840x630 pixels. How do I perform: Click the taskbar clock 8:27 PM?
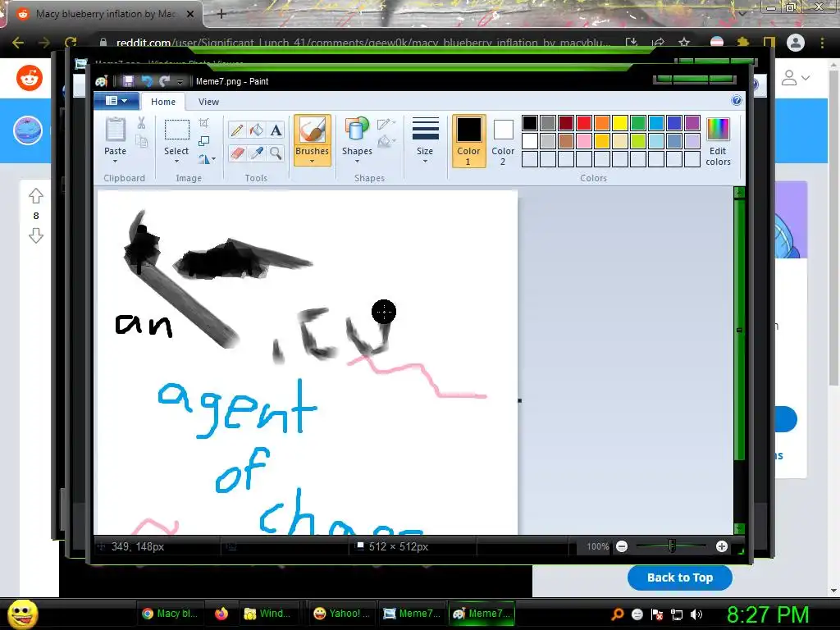tap(768, 614)
